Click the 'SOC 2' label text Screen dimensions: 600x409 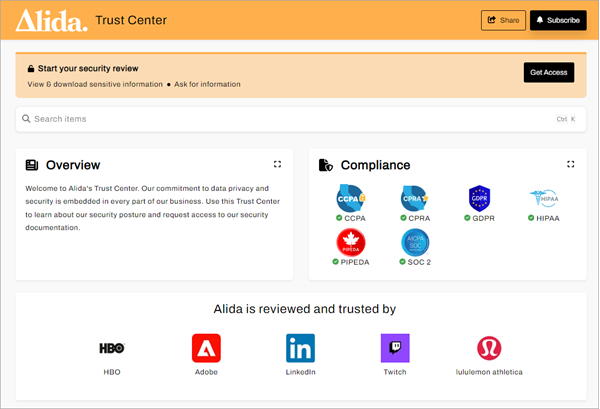click(x=419, y=262)
